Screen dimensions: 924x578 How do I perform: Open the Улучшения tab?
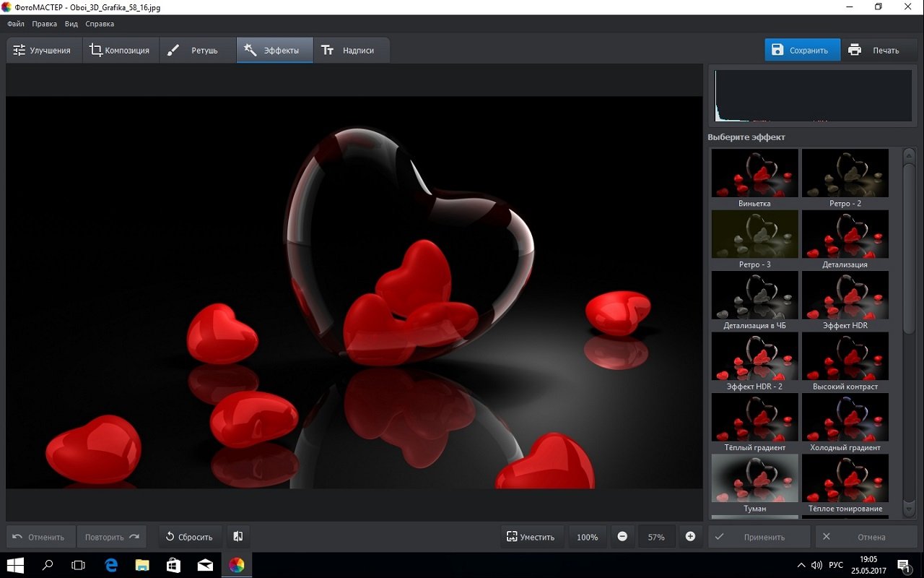[43, 51]
